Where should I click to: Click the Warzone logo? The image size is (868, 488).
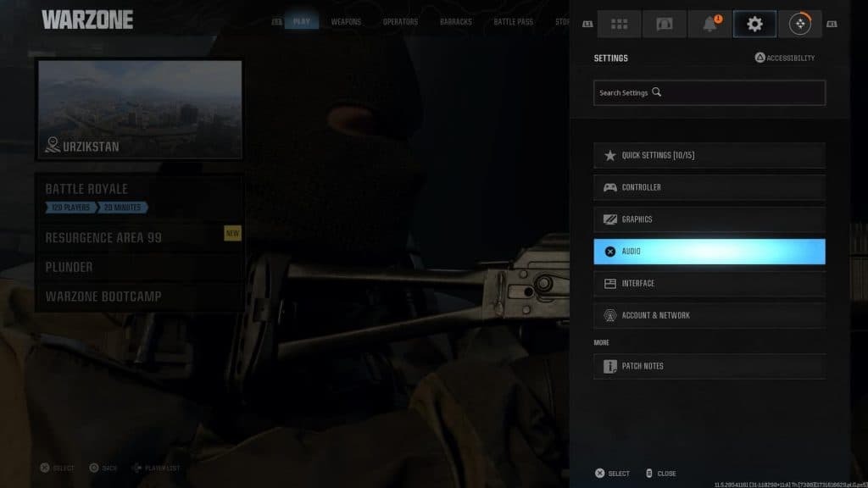(87, 20)
